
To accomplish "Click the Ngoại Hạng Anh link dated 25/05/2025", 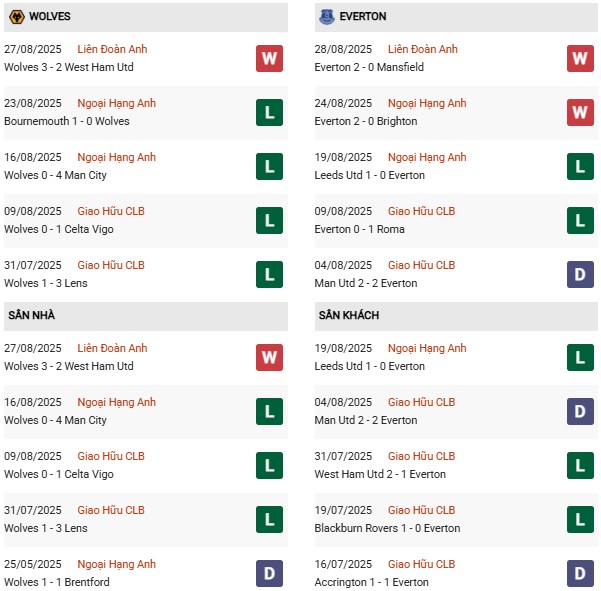I will tap(116, 564).
